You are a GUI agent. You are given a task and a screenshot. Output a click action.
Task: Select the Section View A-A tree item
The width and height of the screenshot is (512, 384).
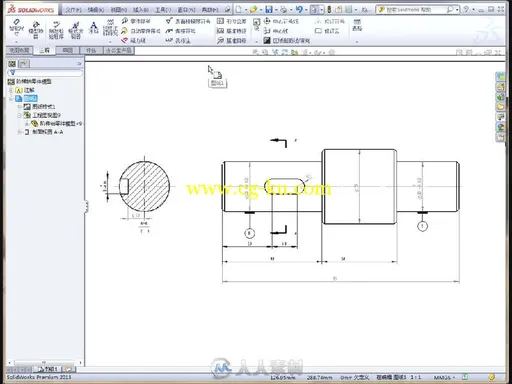coord(43,132)
